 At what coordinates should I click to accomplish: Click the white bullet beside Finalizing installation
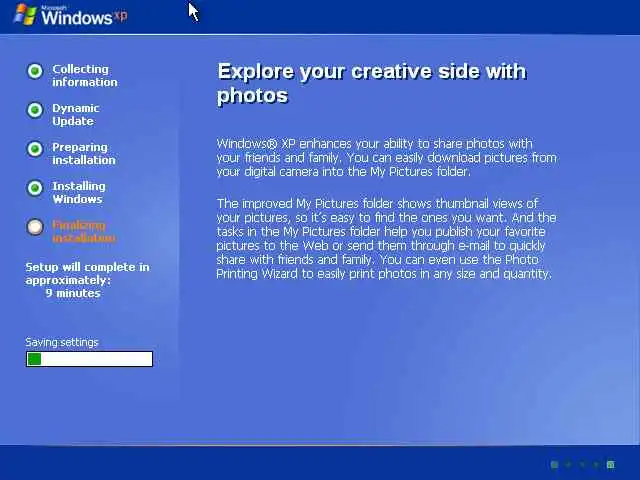pos(35,227)
